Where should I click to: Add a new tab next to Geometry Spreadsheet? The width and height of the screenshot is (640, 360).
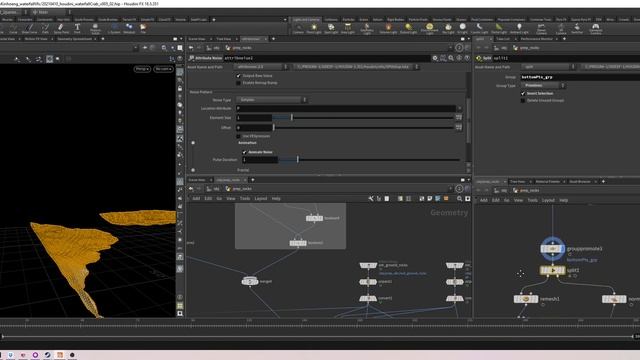[103, 39]
